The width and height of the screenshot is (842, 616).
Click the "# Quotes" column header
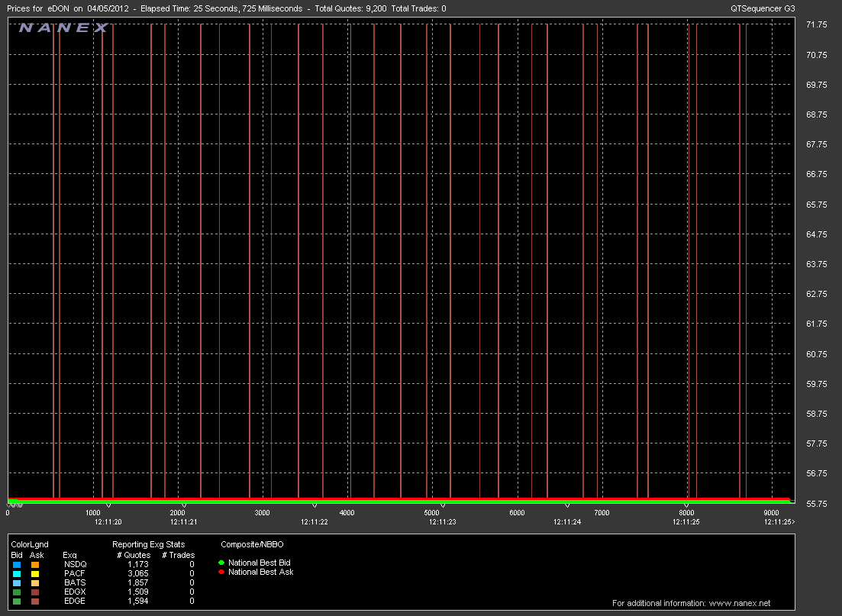click(134, 555)
